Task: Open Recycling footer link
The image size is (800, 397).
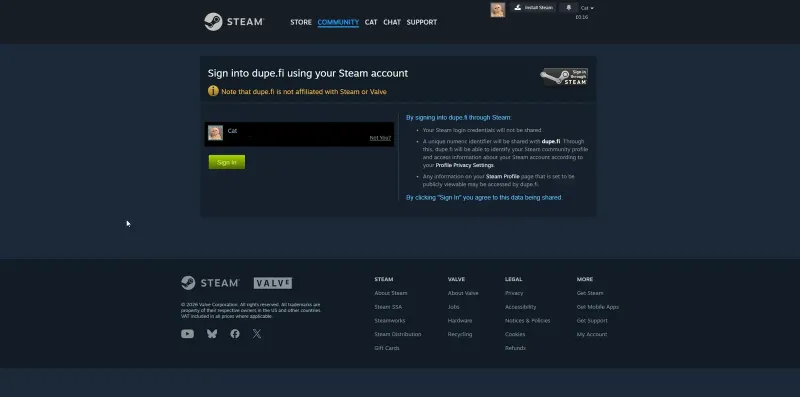Action: [x=460, y=334]
